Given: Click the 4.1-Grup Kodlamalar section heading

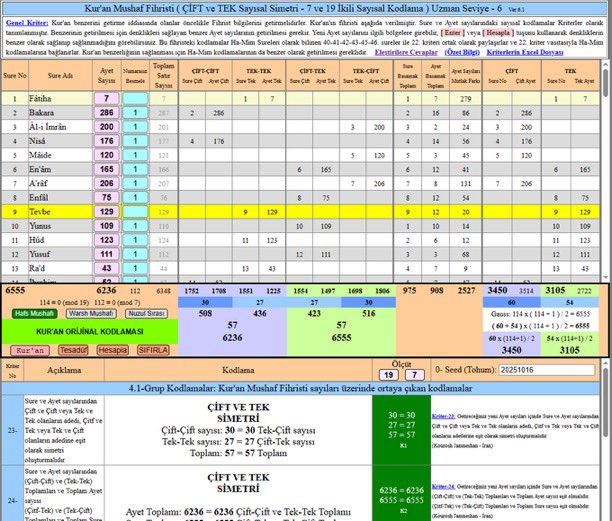Looking at the screenshot, I should point(301,388).
